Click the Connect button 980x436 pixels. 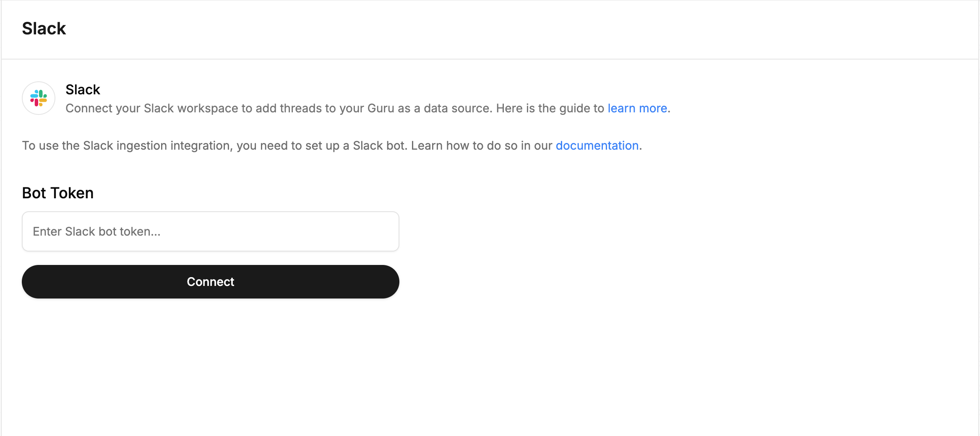(x=211, y=282)
